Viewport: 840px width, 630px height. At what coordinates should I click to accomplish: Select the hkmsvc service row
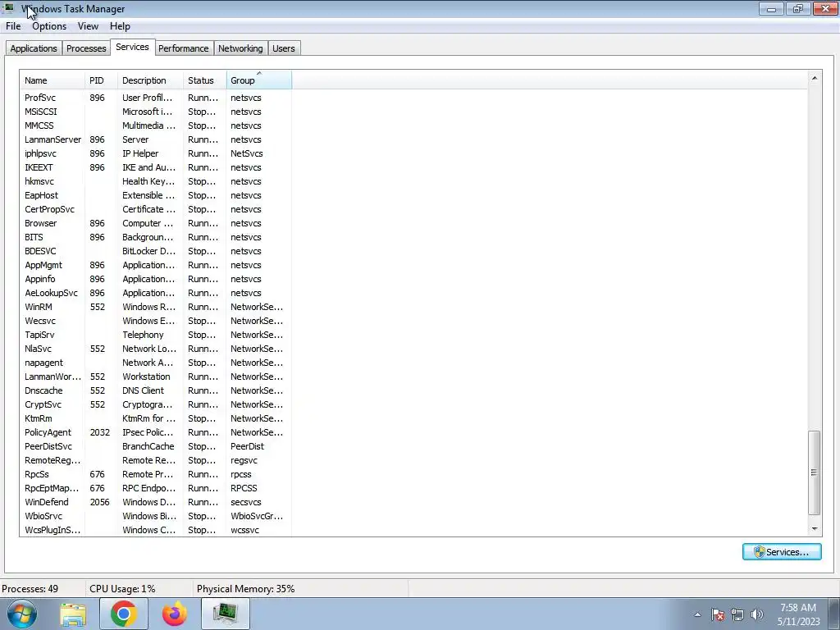pyautogui.click(x=156, y=181)
